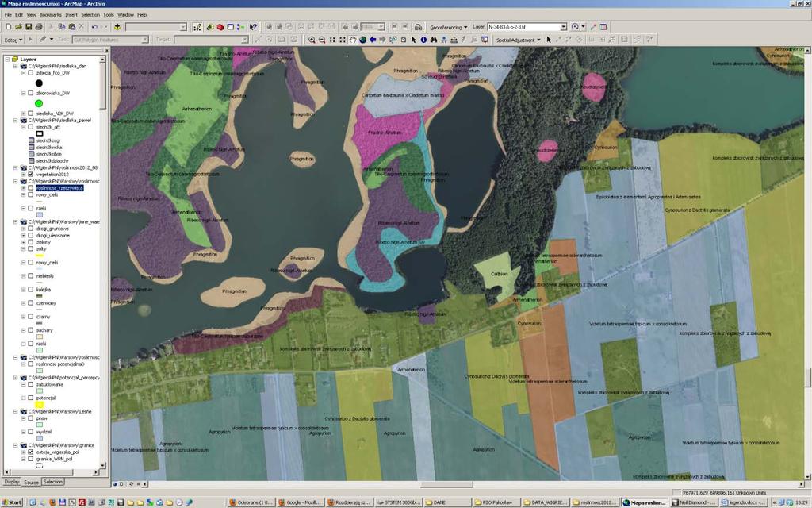Click the green circle symbol of zbiorowiska_DW

[x=39, y=104]
